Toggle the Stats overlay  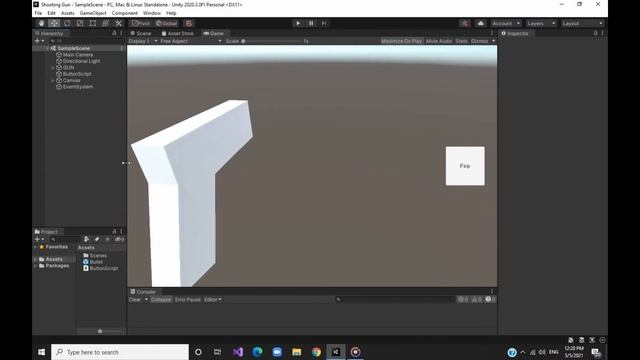(461, 41)
